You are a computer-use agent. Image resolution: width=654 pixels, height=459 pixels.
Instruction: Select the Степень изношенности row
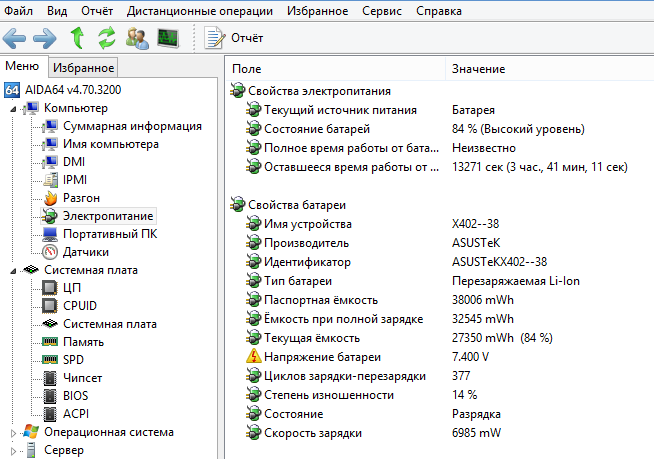click(x=441, y=395)
